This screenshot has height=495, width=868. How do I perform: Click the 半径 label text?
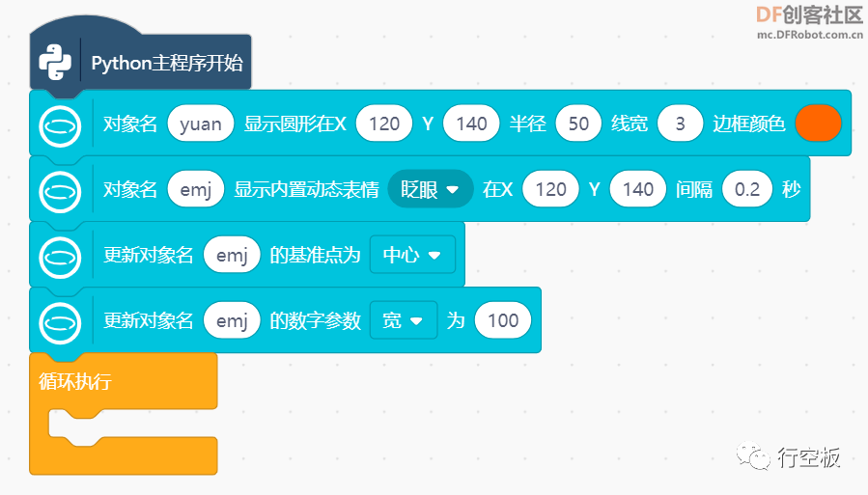tap(527, 124)
